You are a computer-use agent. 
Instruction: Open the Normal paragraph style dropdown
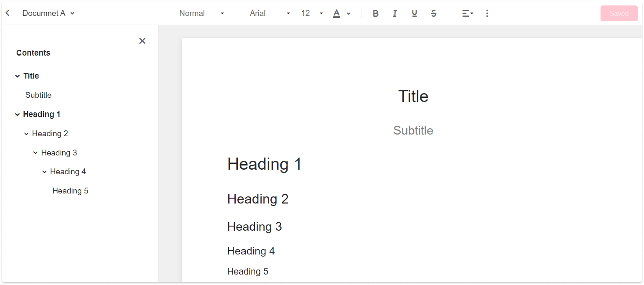pyautogui.click(x=202, y=13)
